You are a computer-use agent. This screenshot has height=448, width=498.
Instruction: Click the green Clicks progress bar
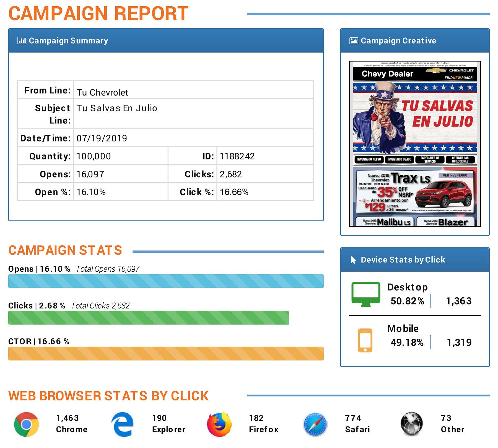[149, 318]
